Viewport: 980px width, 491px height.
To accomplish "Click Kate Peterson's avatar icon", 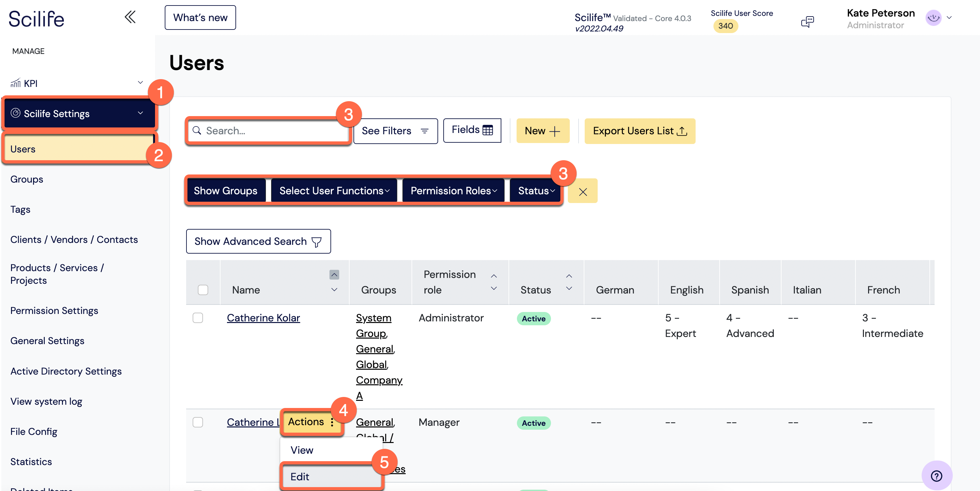I will 933,18.
